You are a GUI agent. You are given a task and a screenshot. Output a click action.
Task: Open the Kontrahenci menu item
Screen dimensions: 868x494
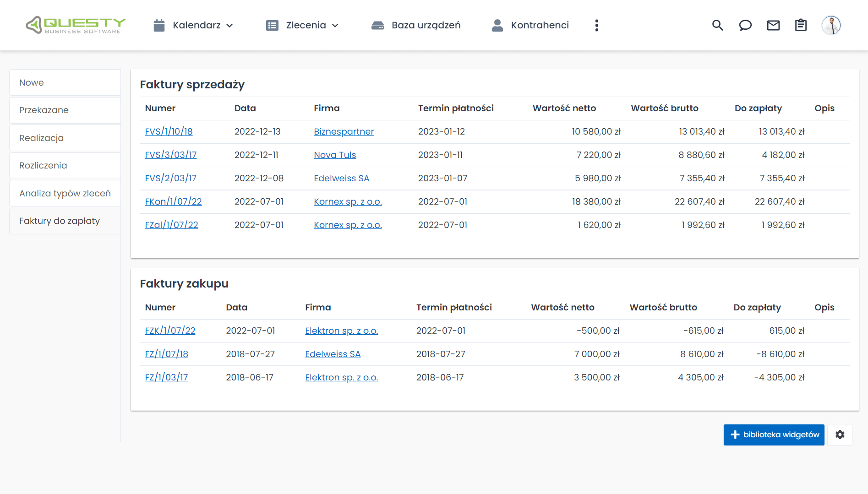(540, 25)
